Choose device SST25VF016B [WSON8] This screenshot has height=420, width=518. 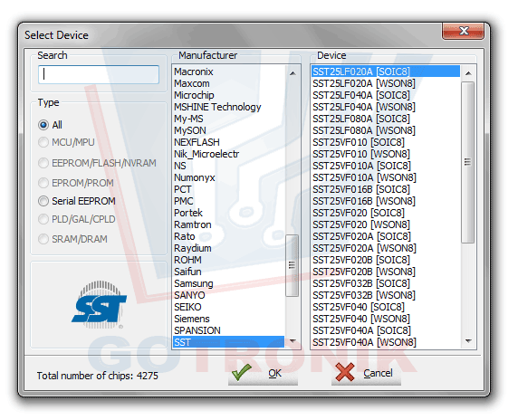tap(386, 201)
